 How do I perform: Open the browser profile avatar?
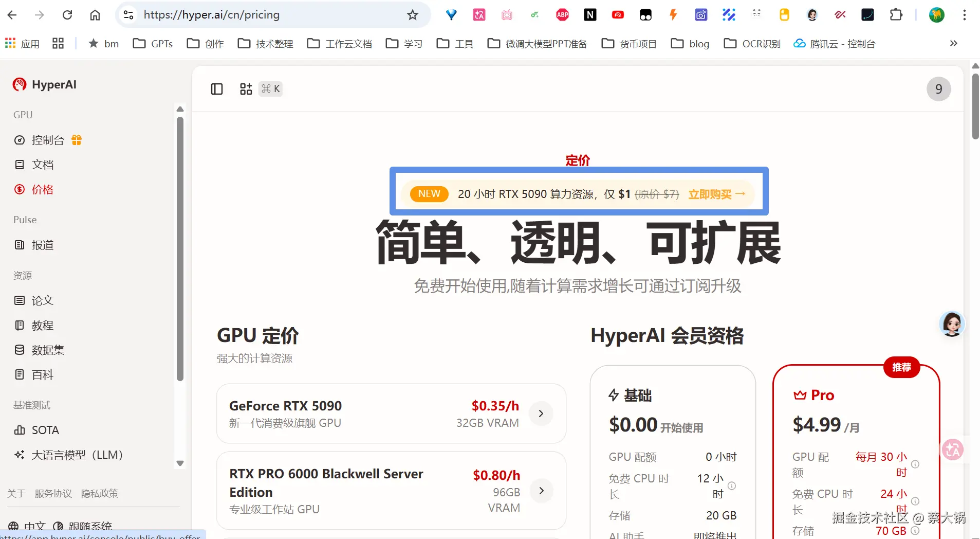click(x=937, y=15)
